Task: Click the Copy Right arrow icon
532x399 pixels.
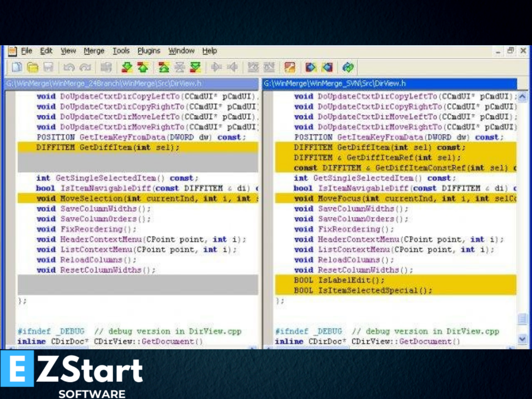Action: (x=216, y=67)
